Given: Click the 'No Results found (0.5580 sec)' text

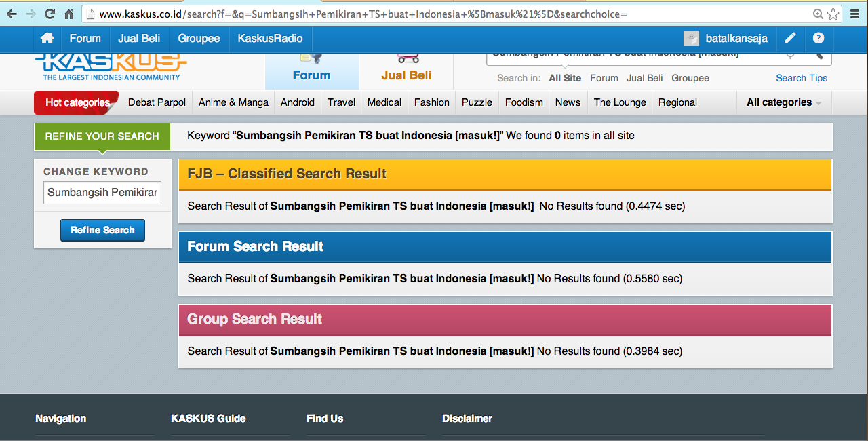Looking at the screenshot, I should click(x=610, y=278).
